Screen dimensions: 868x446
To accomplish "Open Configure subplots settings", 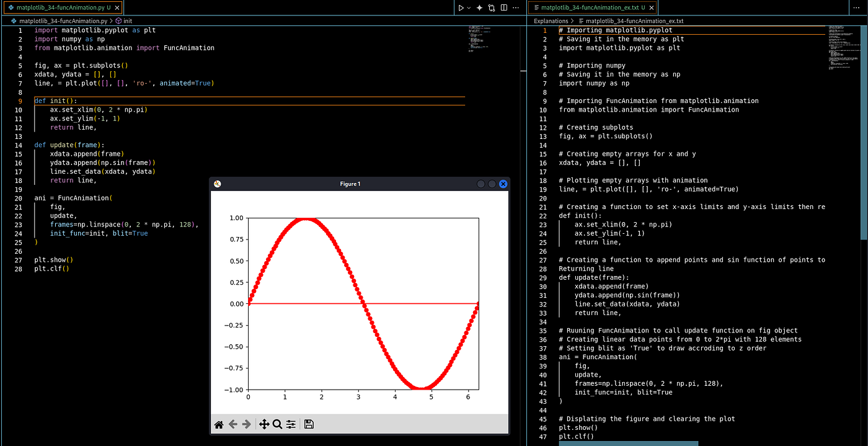I will [291, 424].
